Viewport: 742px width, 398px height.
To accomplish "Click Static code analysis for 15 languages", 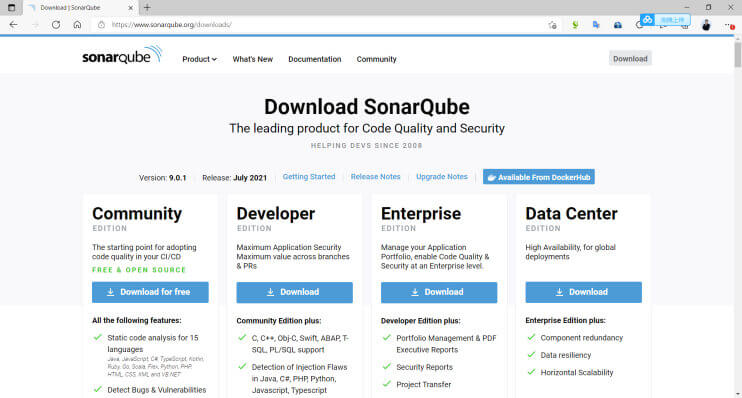I will click(153, 344).
